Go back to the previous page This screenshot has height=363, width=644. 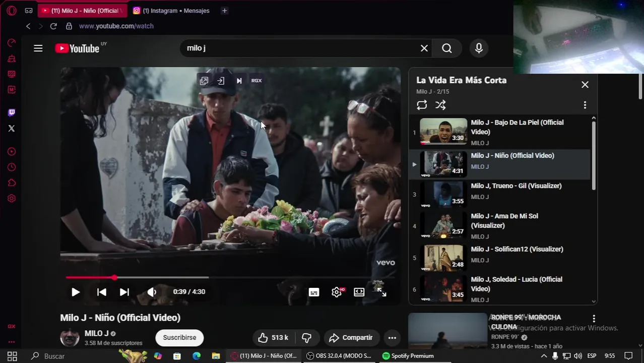(x=28, y=26)
